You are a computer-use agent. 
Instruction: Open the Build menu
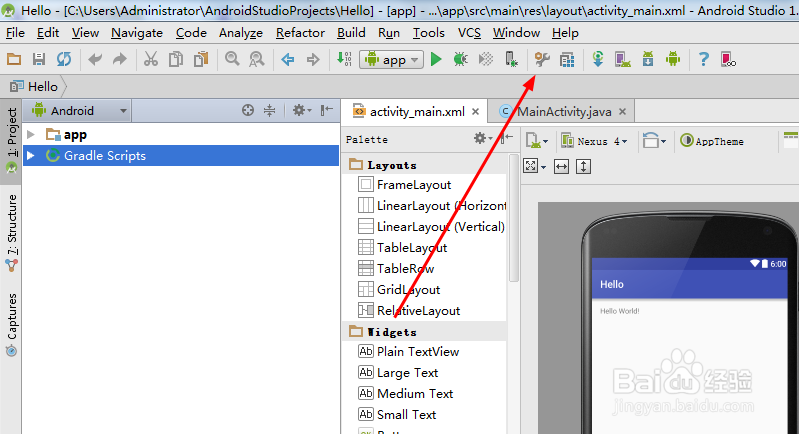point(351,33)
